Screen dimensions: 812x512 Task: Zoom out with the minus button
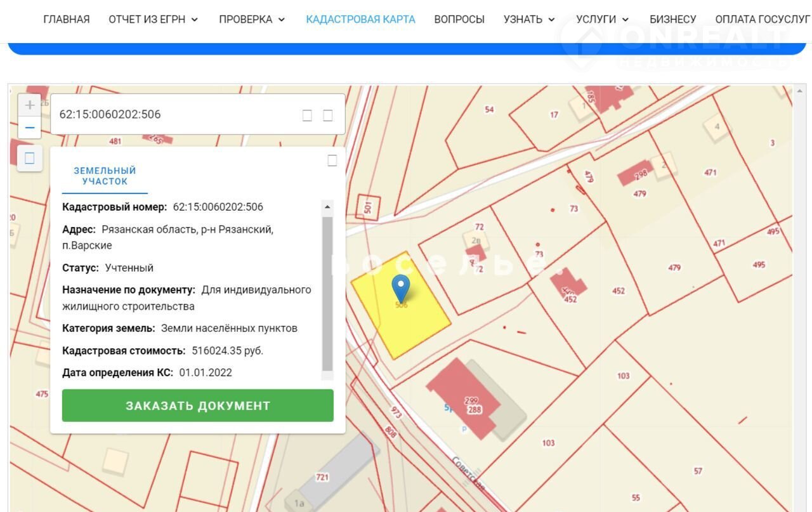tap(29, 128)
